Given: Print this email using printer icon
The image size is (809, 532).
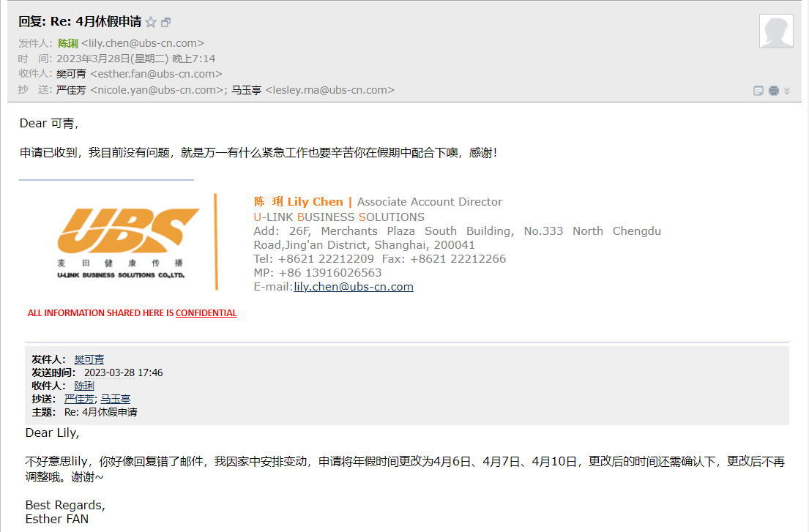Looking at the screenshot, I should [x=773, y=91].
